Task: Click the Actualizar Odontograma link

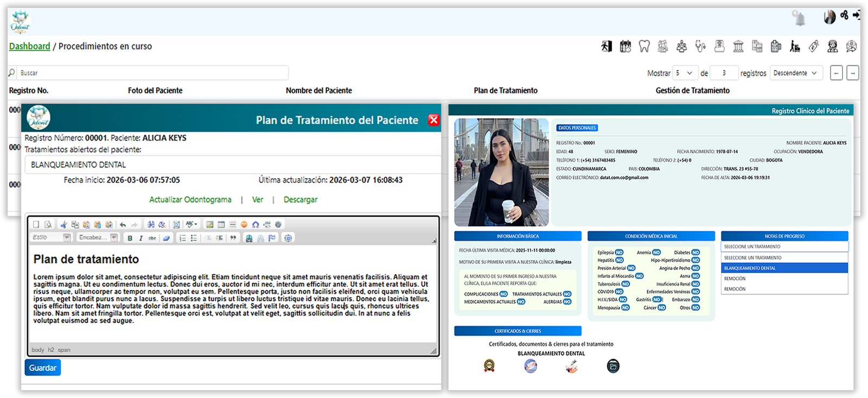Action: tap(190, 200)
